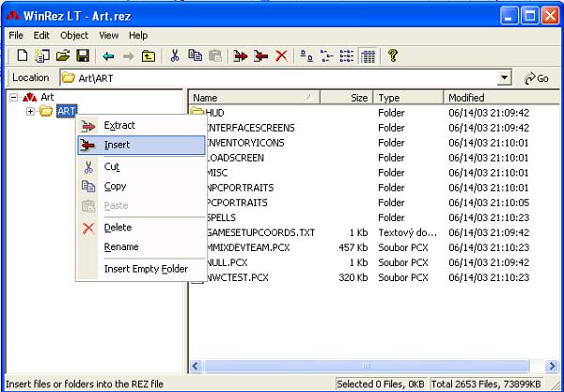Choose Copy from the context menu
The width and height of the screenshot is (564, 392).
[x=141, y=186]
